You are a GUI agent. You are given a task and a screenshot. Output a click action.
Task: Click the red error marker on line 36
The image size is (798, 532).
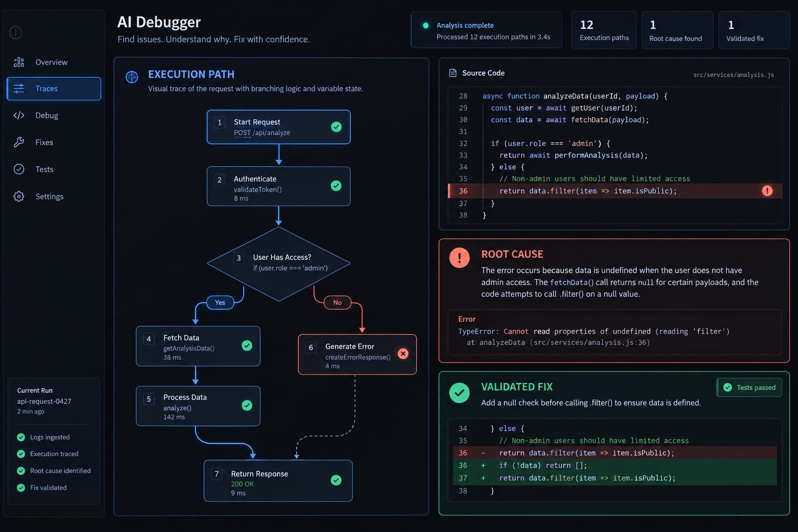[x=767, y=191]
